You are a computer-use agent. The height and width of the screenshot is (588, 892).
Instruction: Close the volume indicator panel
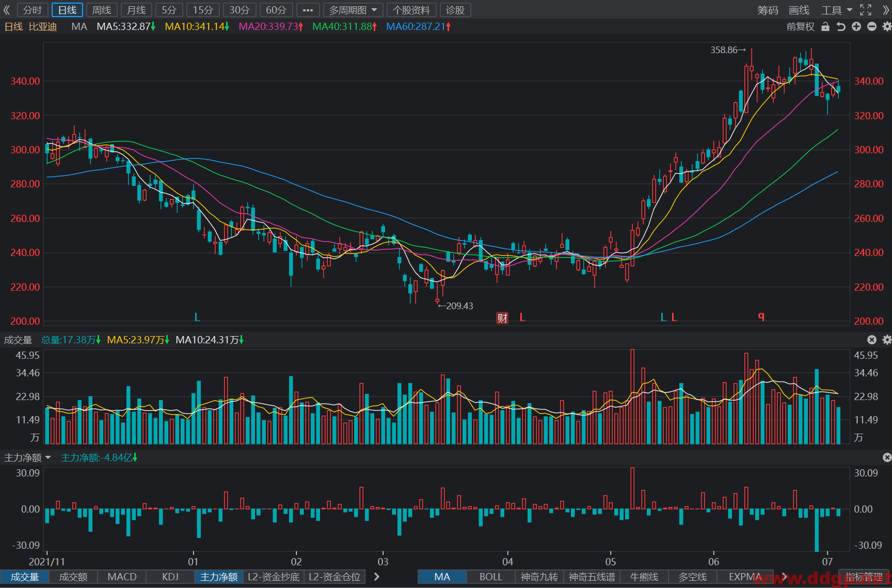click(x=872, y=339)
